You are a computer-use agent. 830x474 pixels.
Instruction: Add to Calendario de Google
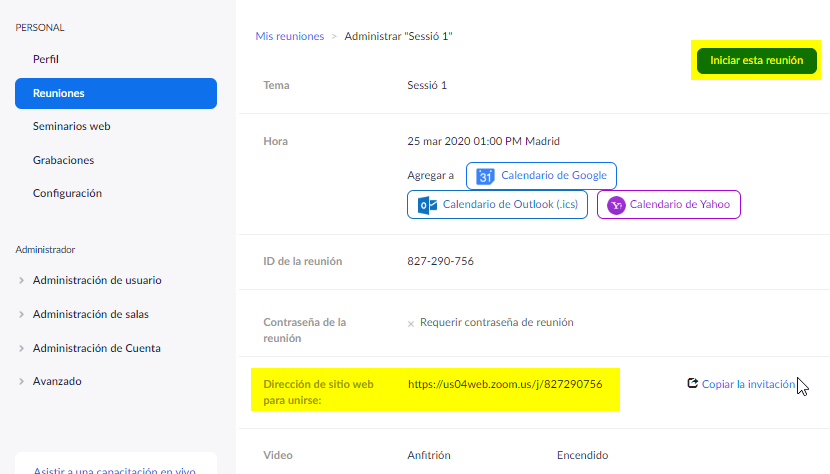553,176
